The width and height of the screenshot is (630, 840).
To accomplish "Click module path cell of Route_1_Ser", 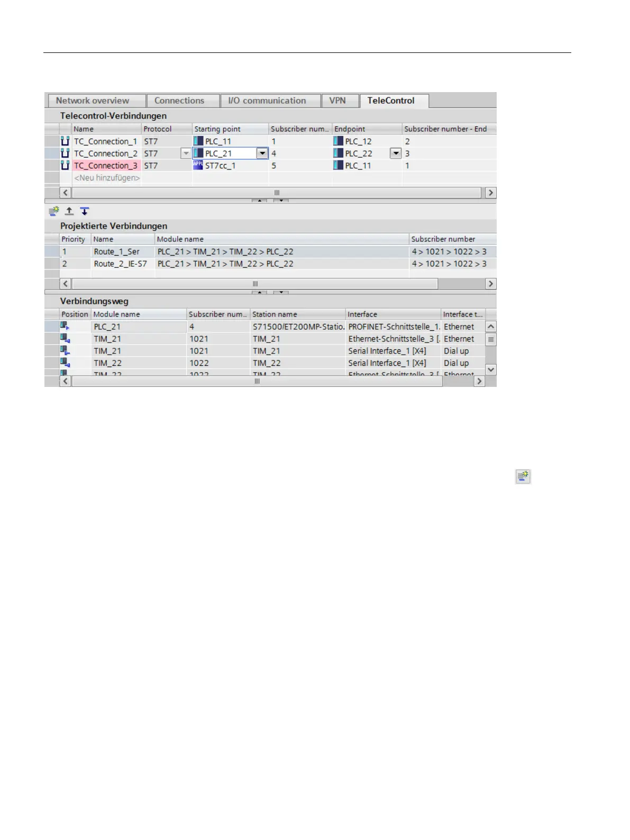I will pos(281,251).
